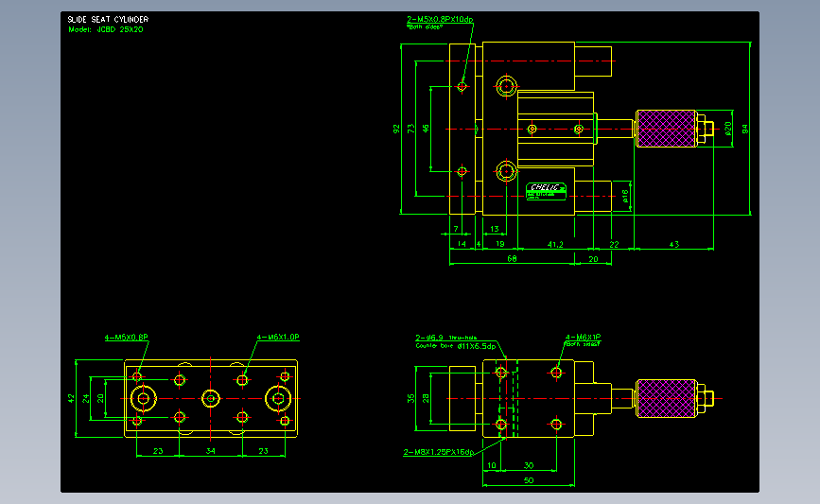Select the '50' dimension value
Screen dimensions: 820x504
click(x=529, y=480)
